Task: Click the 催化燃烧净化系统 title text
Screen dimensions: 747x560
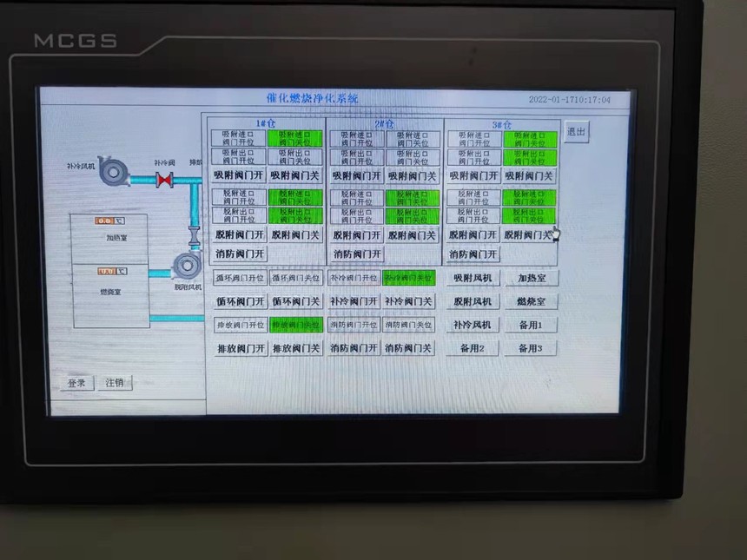Action: tap(312, 99)
